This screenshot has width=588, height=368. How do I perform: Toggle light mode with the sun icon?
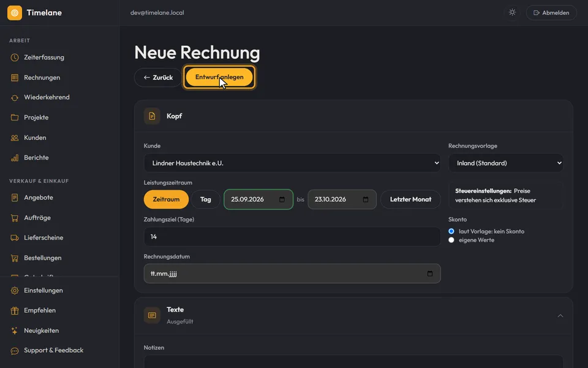512,12
